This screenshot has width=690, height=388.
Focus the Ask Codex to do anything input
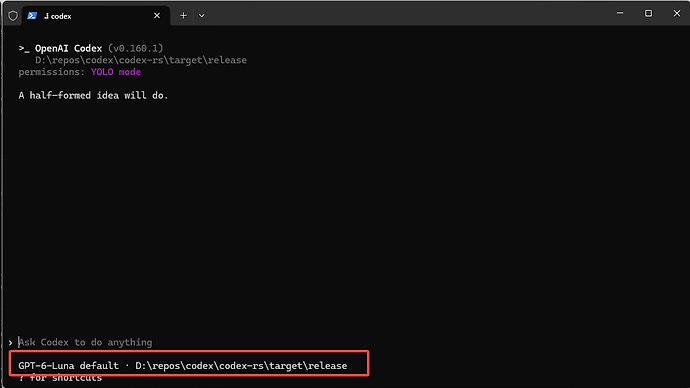click(85, 342)
